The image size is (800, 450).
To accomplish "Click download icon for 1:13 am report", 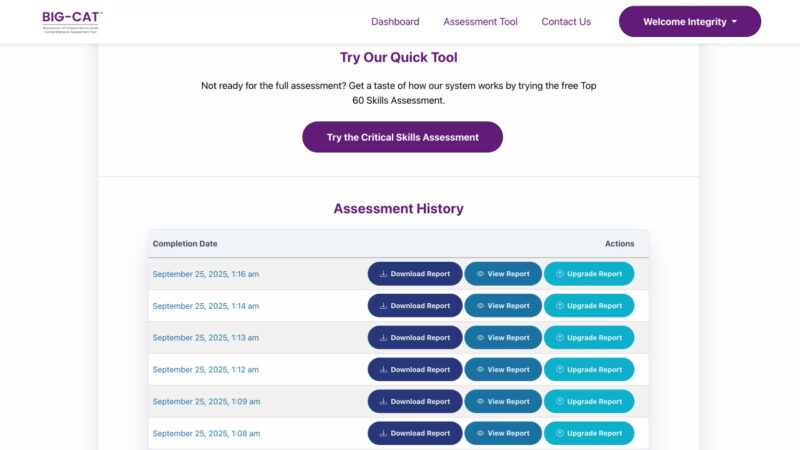I will (x=384, y=338).
